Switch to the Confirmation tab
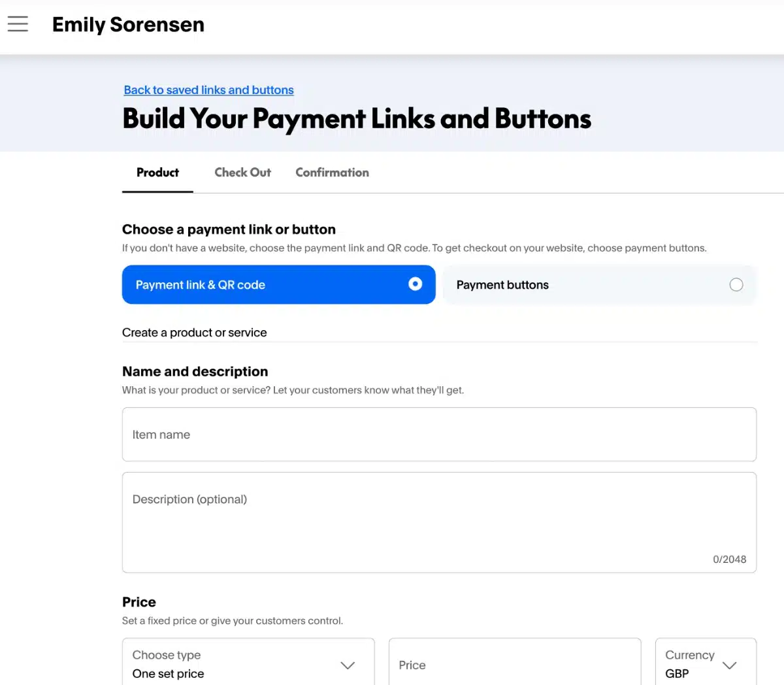784x685 pixels. tap(332, 172)
